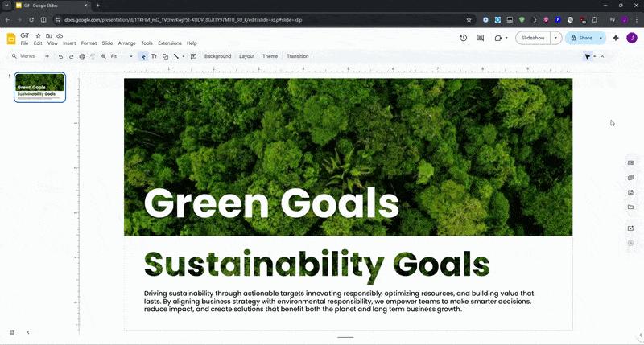Collapse the filmstrip panel arrow
Screen dimensions: 644x345
tap(28, 332)
